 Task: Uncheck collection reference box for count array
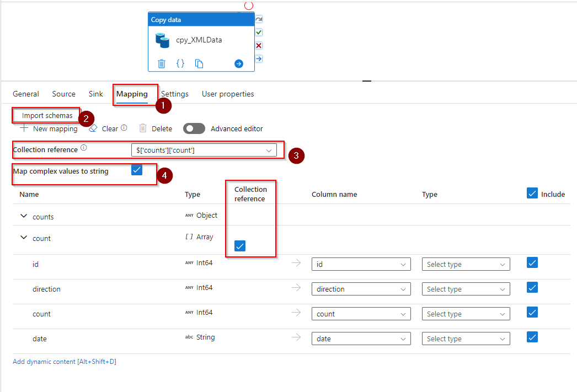[x=240, y=246]
